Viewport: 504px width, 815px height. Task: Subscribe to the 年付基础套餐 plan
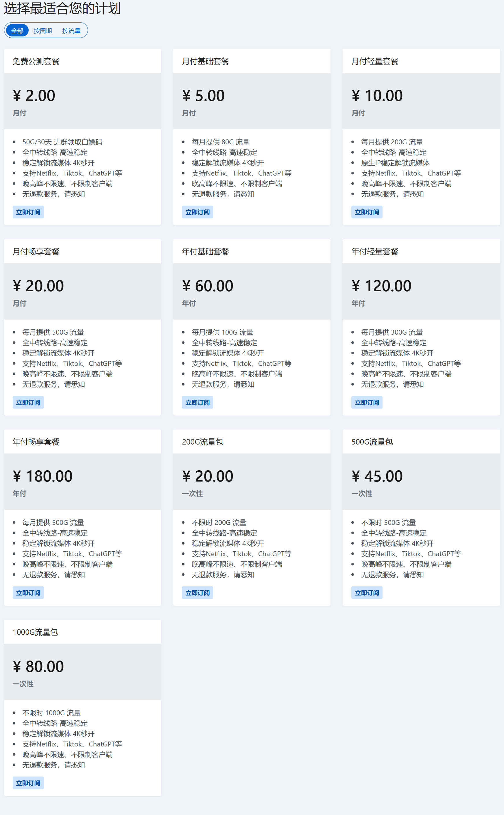(197, 402)
